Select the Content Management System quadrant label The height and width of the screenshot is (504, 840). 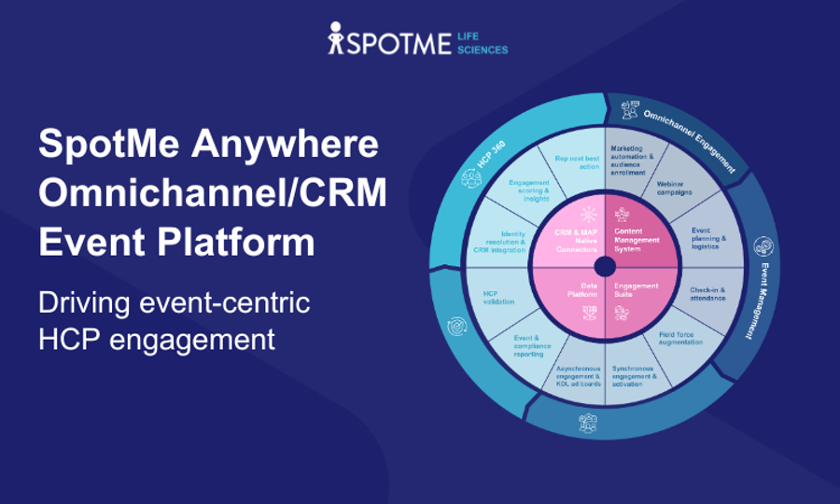point(637,240)
